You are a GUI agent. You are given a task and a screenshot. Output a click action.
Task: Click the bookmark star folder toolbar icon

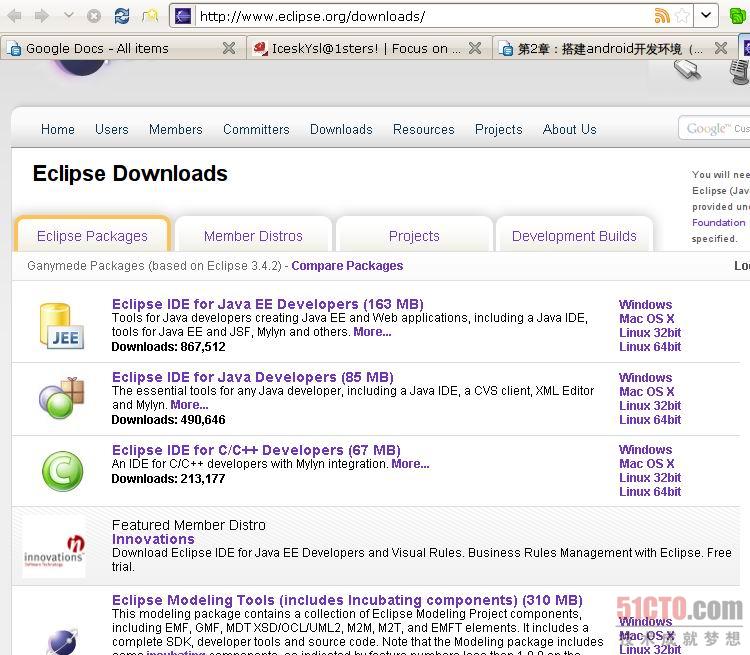150,16
